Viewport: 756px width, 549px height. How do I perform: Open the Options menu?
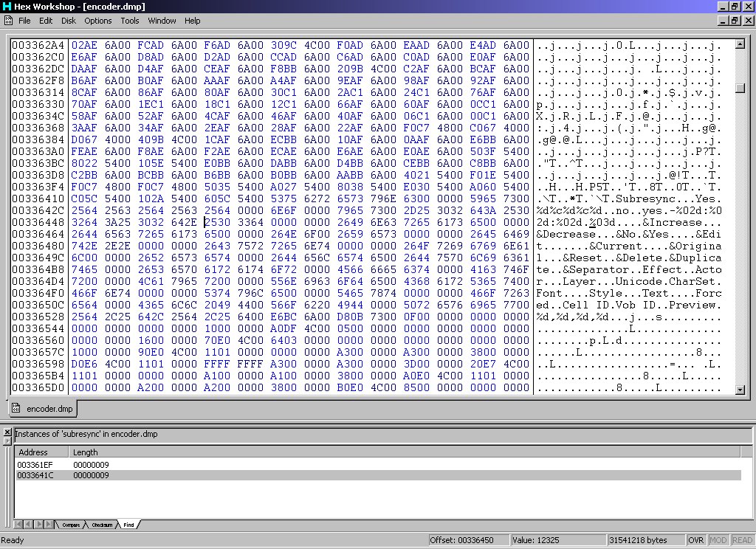(x=98, y=21)
